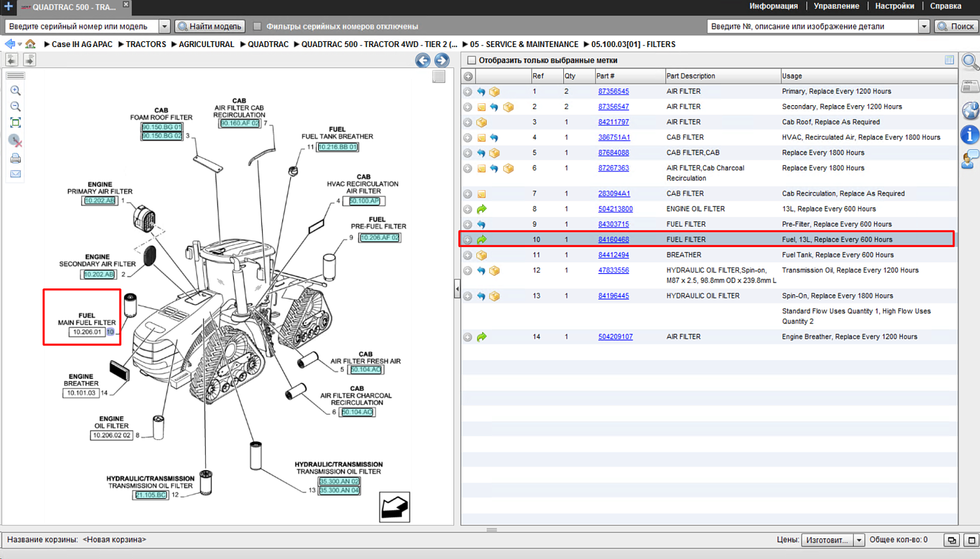Expand the Case IH AG APAC breadcrumb

click(x=47, y=44)
